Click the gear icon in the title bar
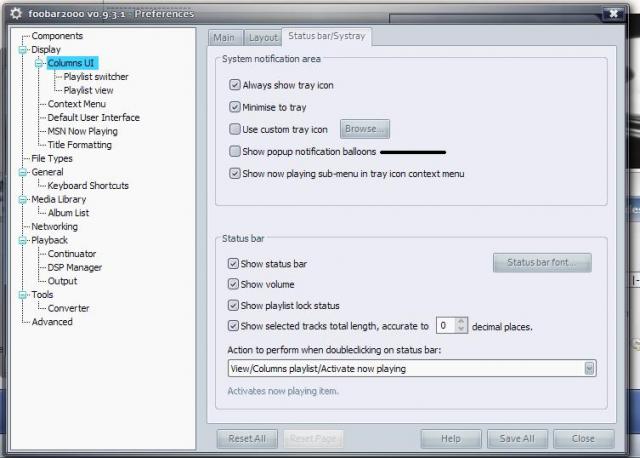The image size is (640, 458). [x=16, y=14]
